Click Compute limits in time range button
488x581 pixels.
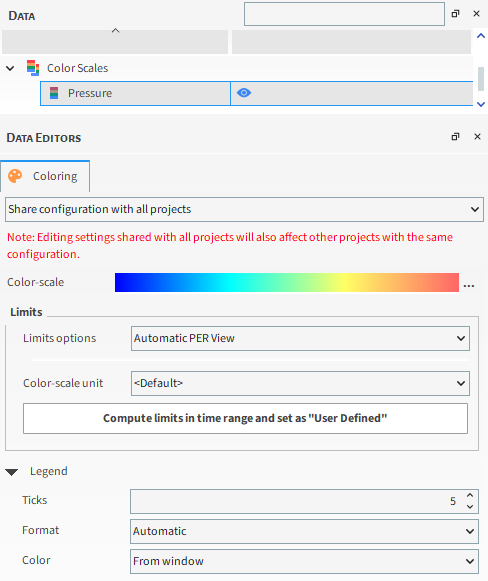(x=245, y=418)
